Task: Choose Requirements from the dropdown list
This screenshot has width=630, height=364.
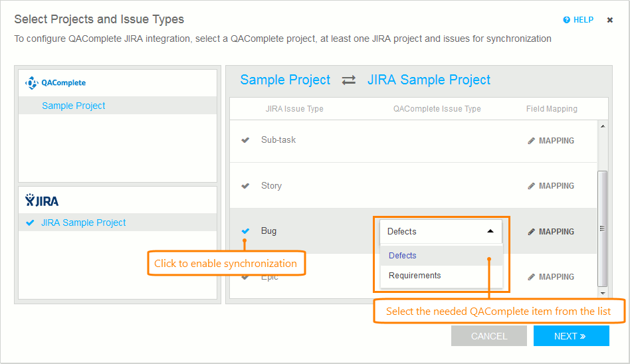Action: click(415, 276)
